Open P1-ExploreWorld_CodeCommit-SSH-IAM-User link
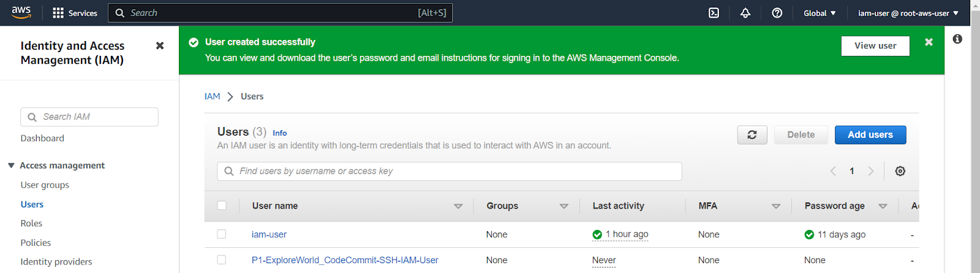 (x=345, y=260)
